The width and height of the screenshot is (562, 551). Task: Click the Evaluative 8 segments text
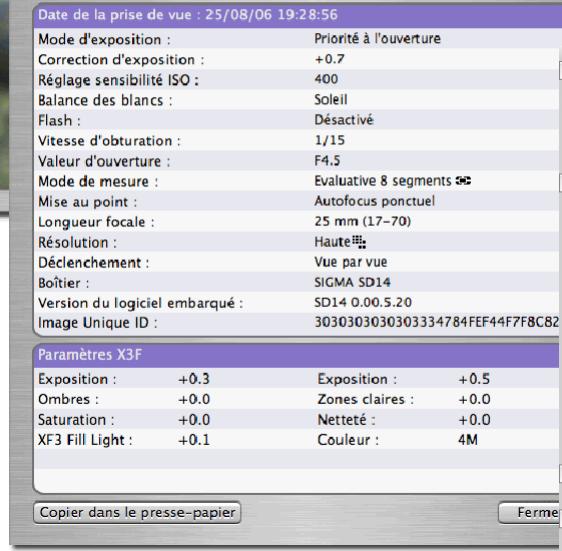383,181
